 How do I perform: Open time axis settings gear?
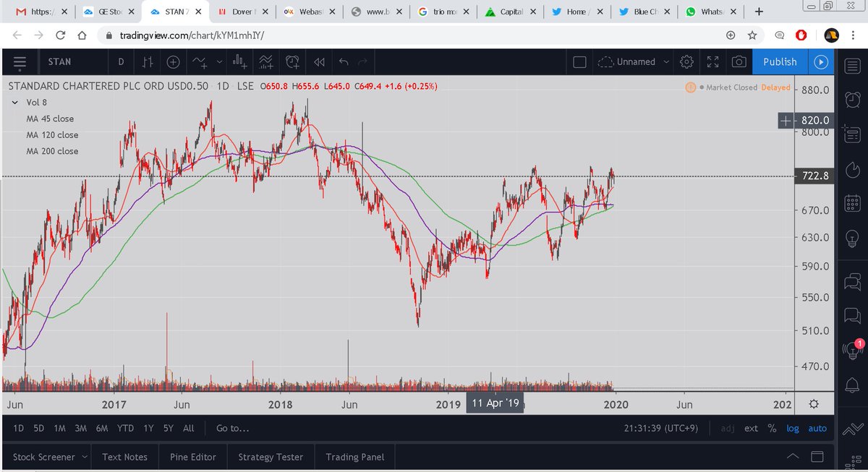point(814,403)
